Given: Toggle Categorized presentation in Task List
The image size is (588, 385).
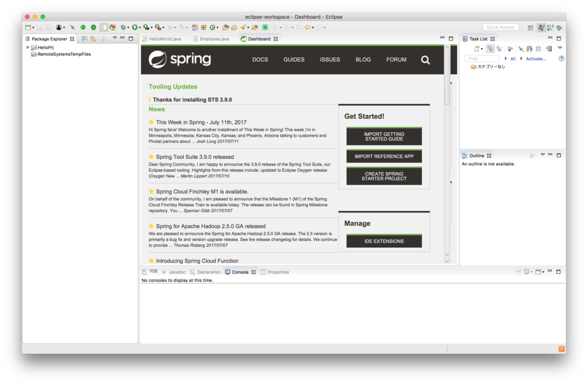Looking at the screenshot, I should point(490,49).
